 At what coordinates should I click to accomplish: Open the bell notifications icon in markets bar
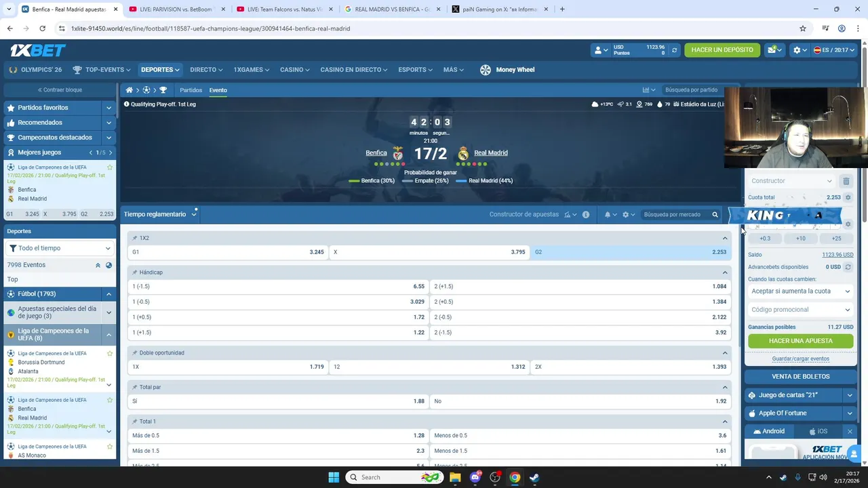click(610, 215)
